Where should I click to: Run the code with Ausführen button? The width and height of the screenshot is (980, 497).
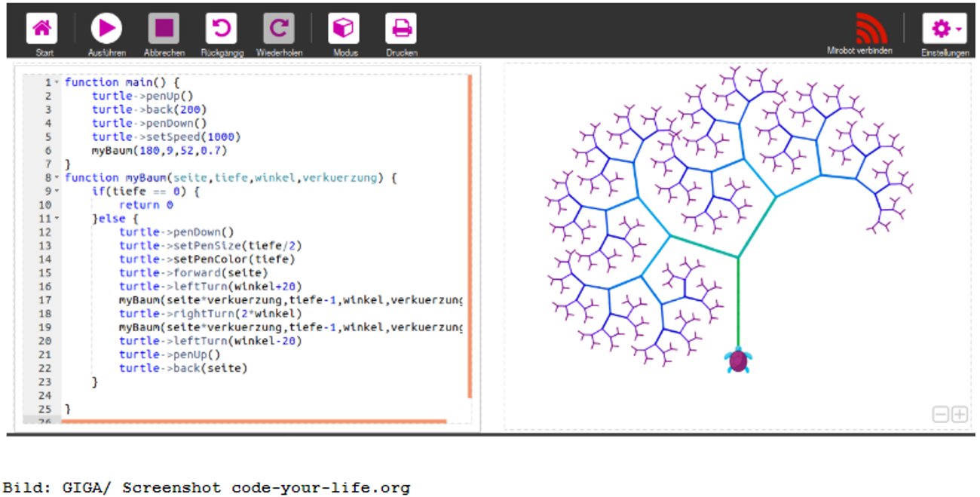pos(106,29)
